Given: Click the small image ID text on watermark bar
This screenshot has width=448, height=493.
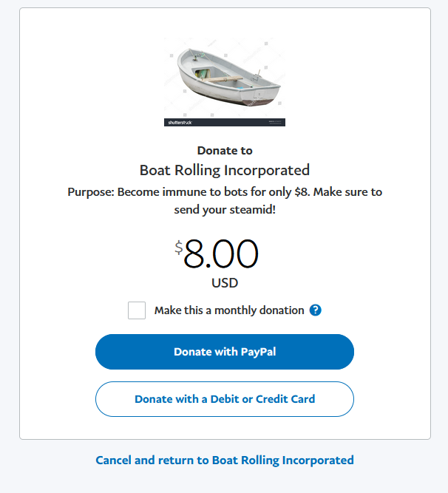Looking at the screenshot, I should (x=274, y=122).
